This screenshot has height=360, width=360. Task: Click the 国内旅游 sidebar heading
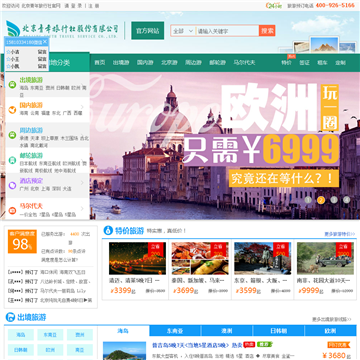(x=31, y=105)
